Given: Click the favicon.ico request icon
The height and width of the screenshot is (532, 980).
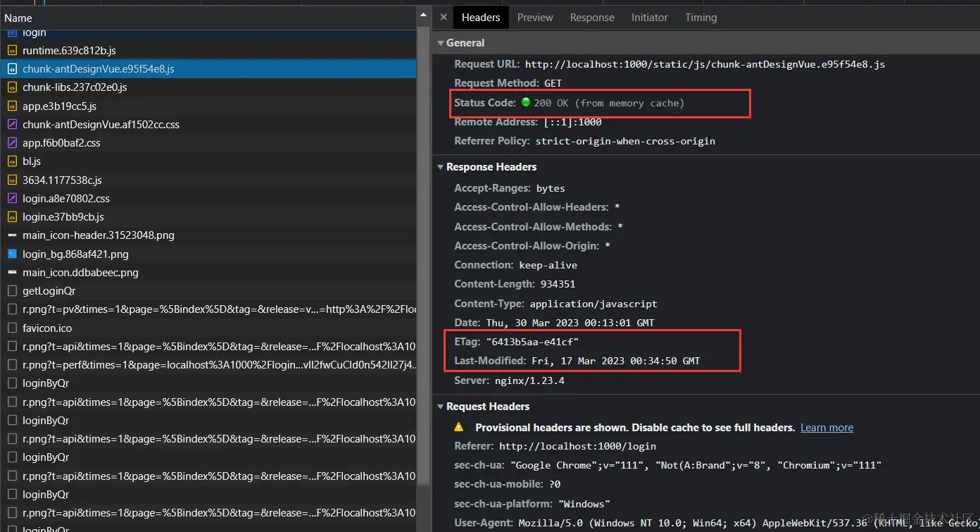Looking at the screenshot, I should 12,328.
